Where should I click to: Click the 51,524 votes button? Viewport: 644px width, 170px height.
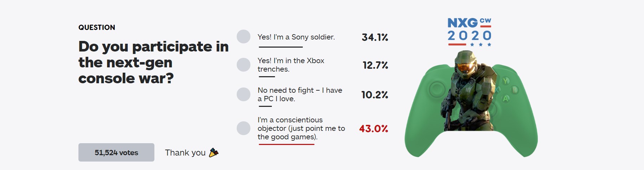coord(116,152)
